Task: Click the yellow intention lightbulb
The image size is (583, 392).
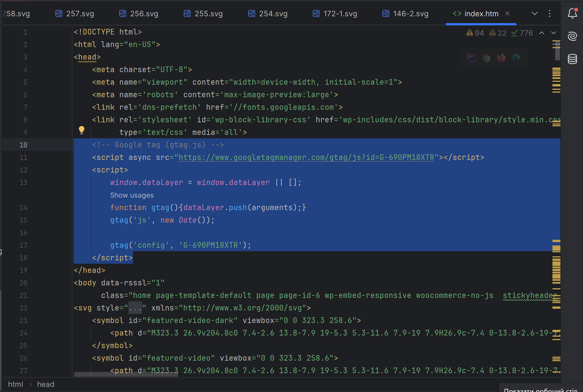Action: tap(82, 130)
